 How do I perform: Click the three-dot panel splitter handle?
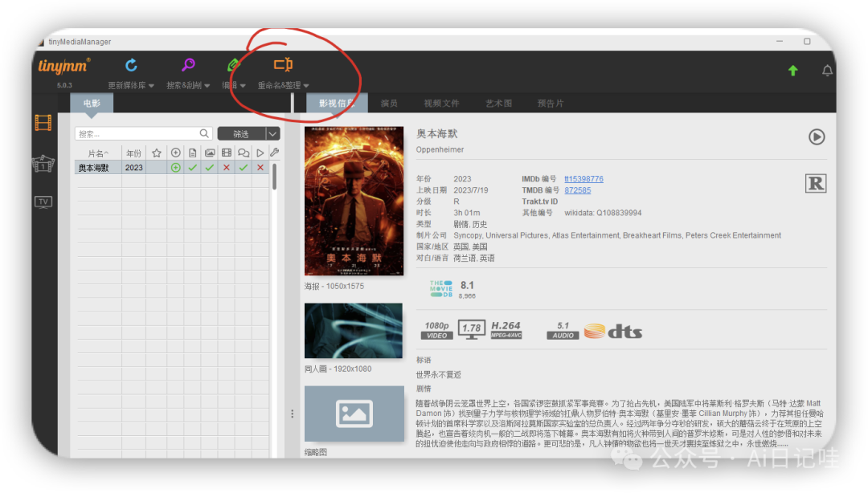click(x=293, y=414)
